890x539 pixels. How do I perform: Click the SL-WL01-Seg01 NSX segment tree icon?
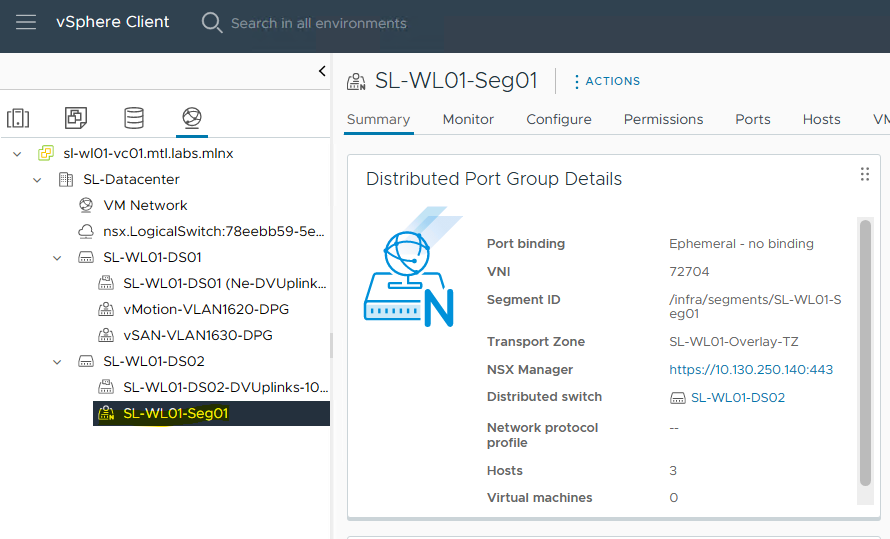(x=106, y=413)
